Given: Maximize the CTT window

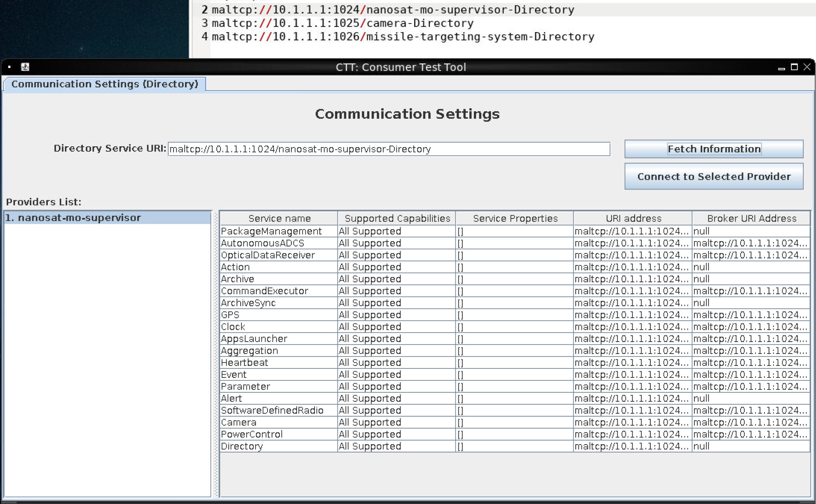Looking at the screenshot, I should (794, 67).
